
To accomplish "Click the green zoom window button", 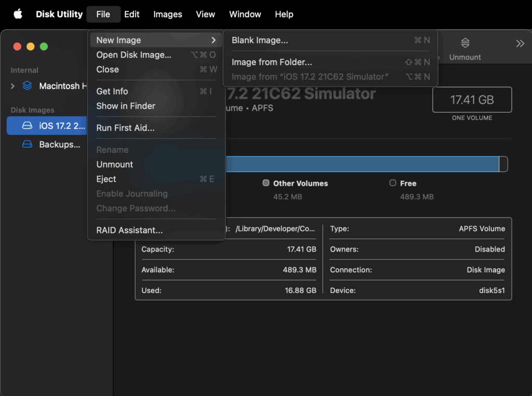I will click(x=44, y=46).
